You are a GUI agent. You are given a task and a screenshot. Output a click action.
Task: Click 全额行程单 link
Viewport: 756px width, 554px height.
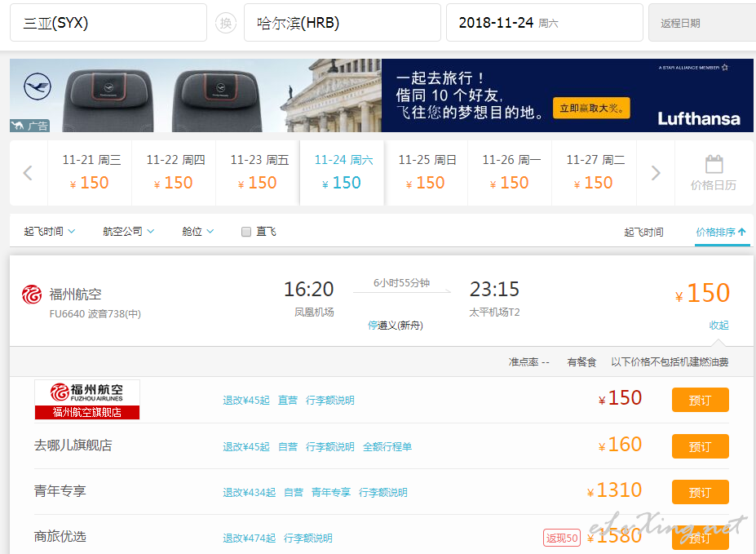[387, 447]
